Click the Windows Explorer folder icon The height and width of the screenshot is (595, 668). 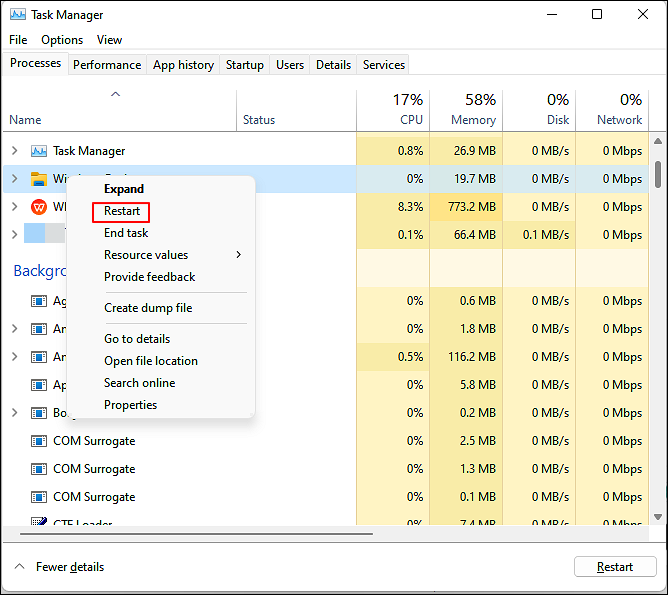[x=39, y=179]
